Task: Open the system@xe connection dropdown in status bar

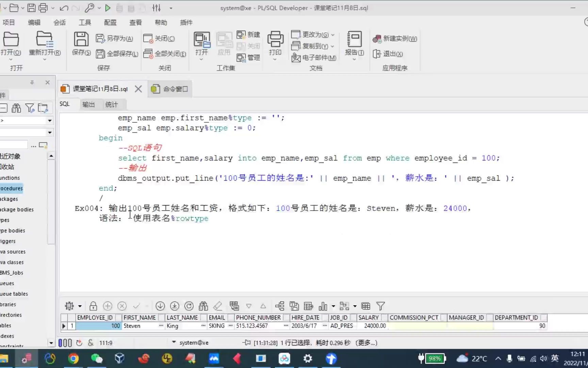Action: 174,342
